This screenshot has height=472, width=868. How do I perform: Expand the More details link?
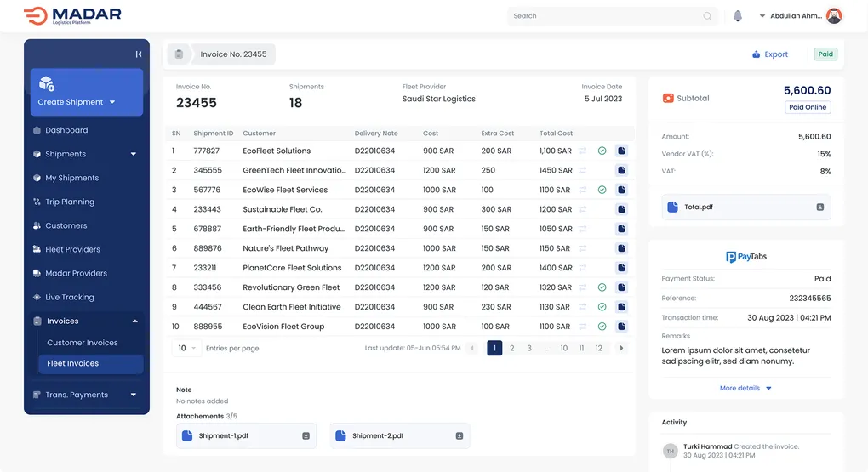tap(745, 388)
